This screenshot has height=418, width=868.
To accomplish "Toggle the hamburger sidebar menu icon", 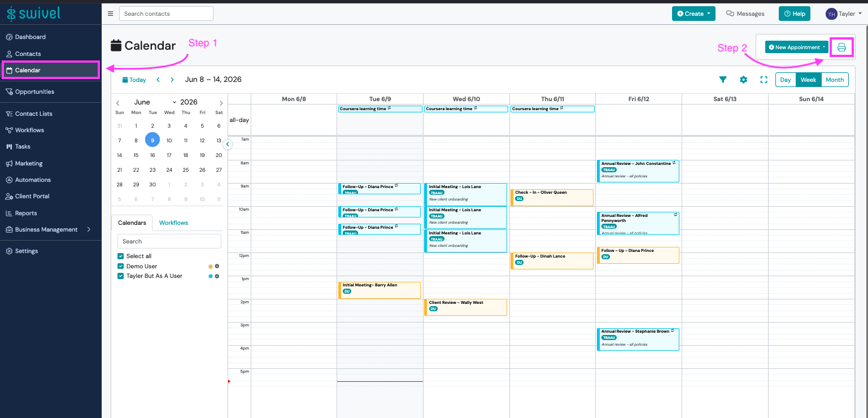I will click(110, 14).
